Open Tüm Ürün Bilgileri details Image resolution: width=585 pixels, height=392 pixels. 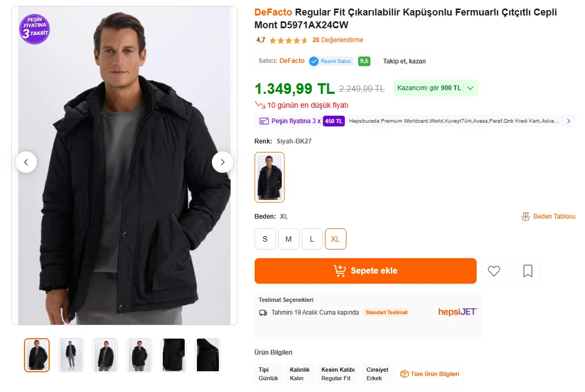pyautogui.click(x=430, y=374)
